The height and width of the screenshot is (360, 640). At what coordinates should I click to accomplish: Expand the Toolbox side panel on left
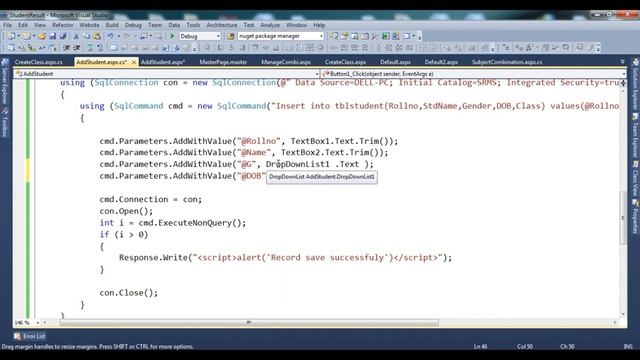pos(5,122)
